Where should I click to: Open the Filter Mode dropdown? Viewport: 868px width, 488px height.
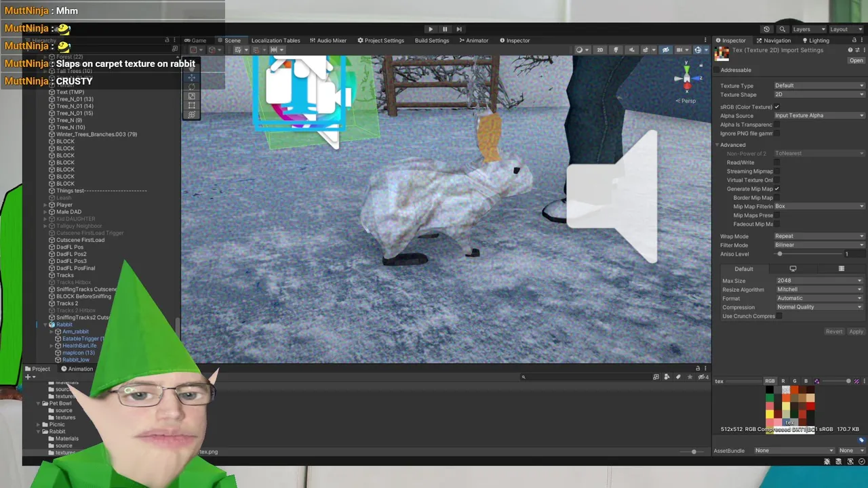click(x=819, y=245)
